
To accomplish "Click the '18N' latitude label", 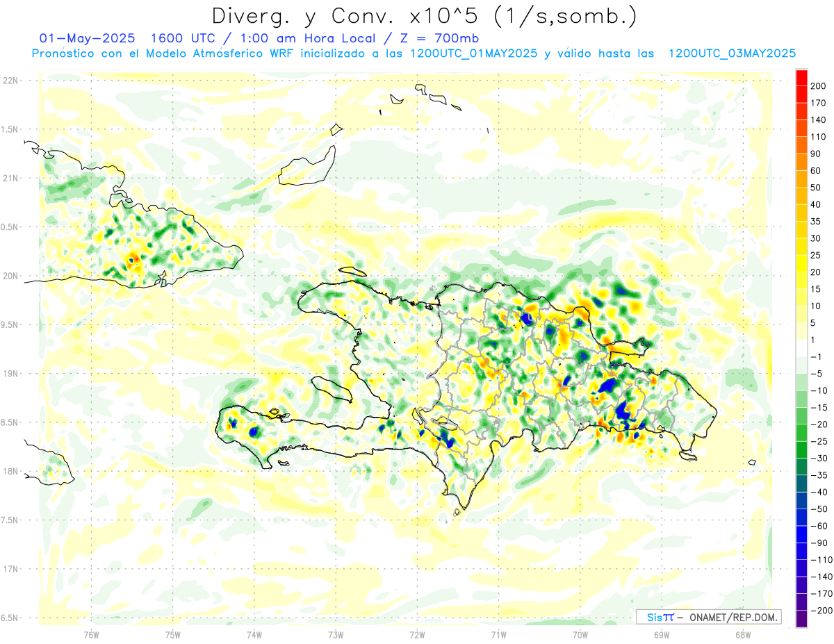I will click(10, 471).
